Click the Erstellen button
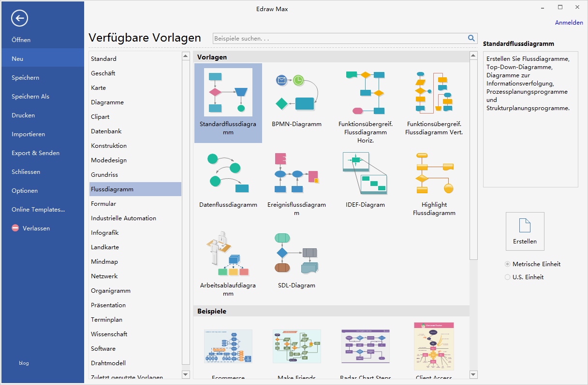Viewport: 588px width, 385px height. click(x=525, y=231)
